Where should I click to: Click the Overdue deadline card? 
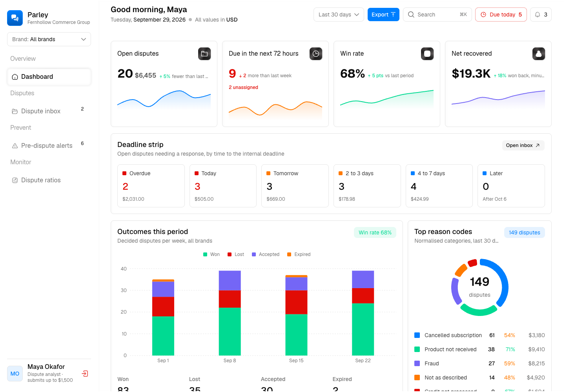tap(151, 186)
